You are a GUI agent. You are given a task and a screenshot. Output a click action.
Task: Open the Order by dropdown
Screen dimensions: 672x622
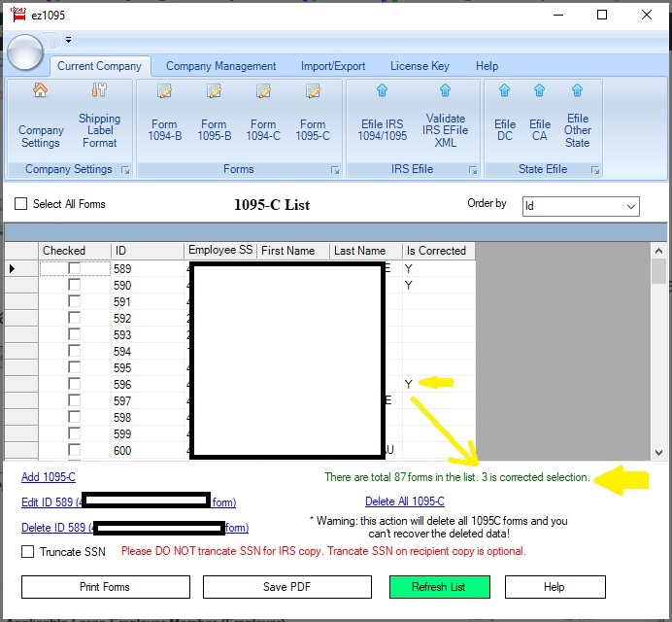click(x=630, y=206)
